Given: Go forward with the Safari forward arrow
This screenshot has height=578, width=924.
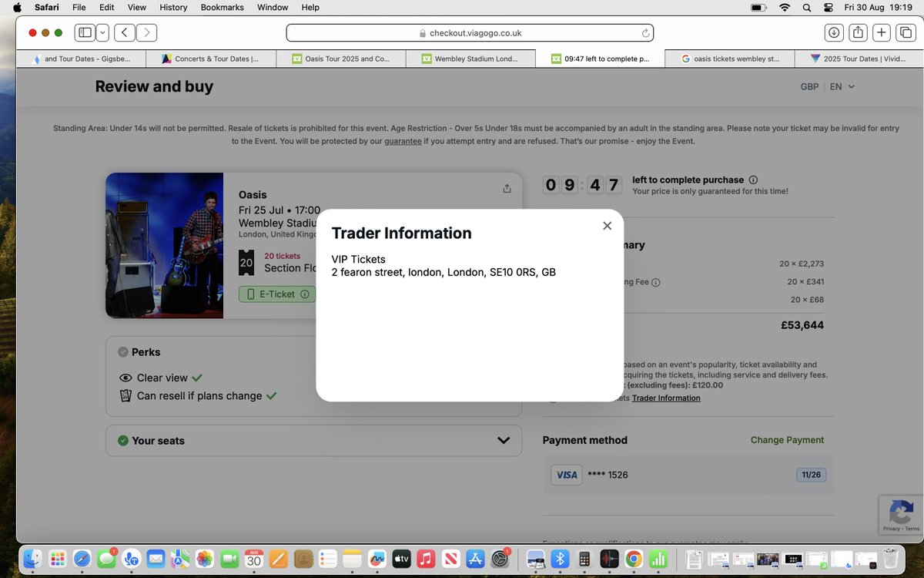Looking at the screenshot, I should [146, 32].
